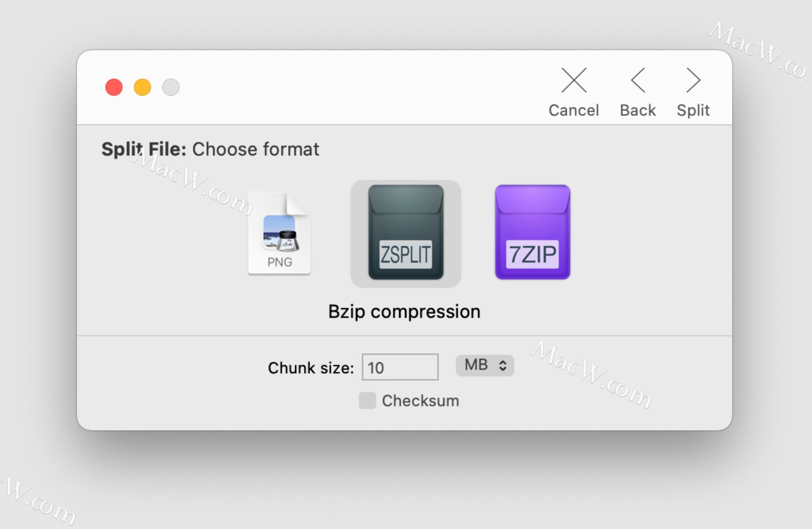
Task: Close the window with the red button
Action: tap(114, 88)
